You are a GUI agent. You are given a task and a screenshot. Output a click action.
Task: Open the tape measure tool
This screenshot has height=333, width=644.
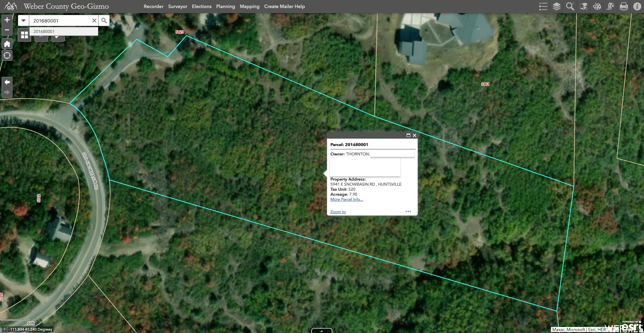[x=610, y=6]
